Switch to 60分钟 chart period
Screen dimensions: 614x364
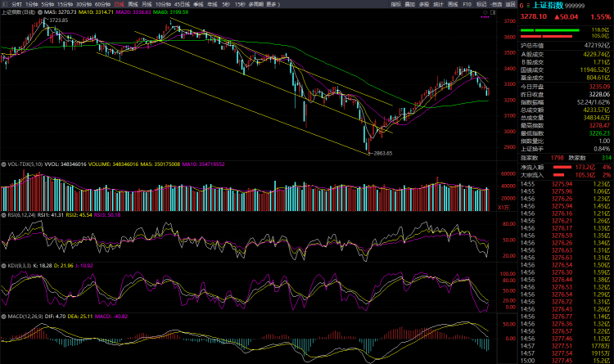[102, 4]
